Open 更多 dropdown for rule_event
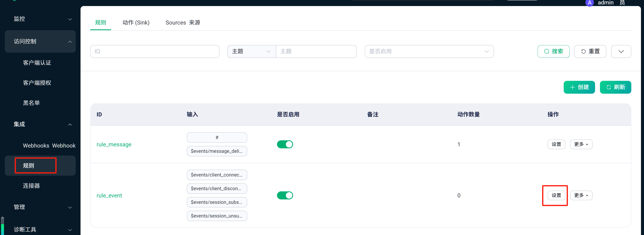The height and width of the screenshot is (235, 644). pos(581,195)
